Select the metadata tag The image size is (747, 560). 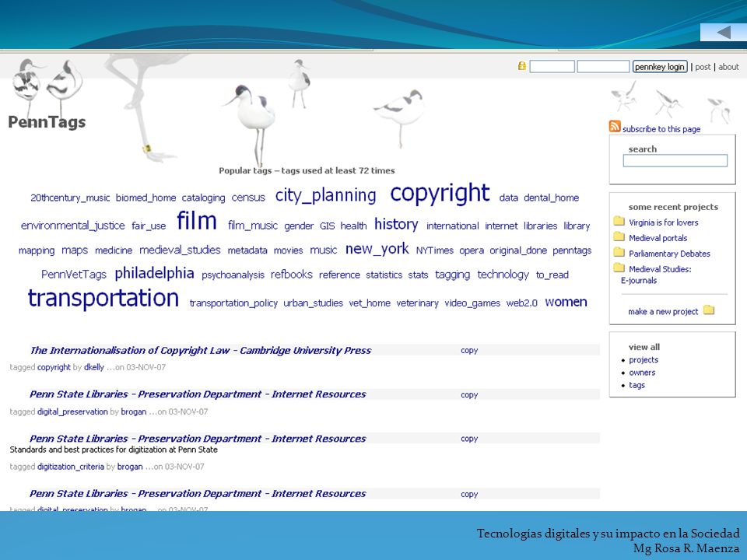[x=247, y=250]
